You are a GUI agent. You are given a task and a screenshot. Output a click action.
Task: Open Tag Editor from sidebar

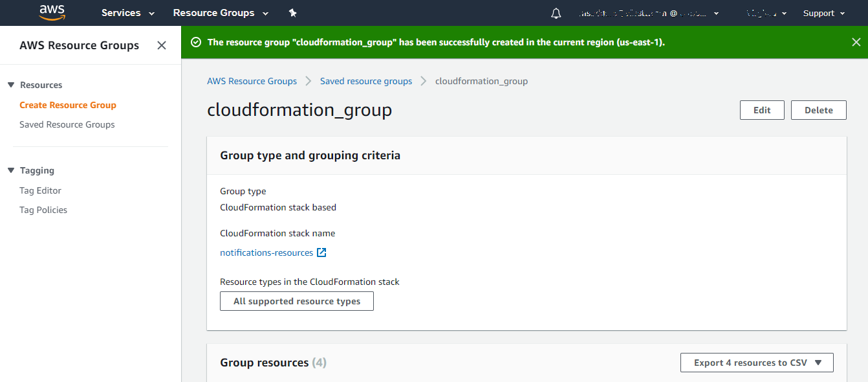click(40, 190)
